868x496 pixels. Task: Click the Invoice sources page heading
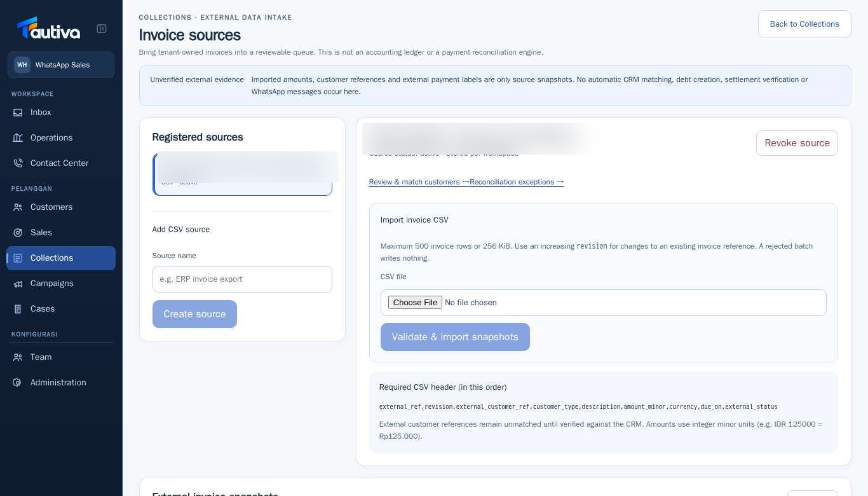(190, 35)
